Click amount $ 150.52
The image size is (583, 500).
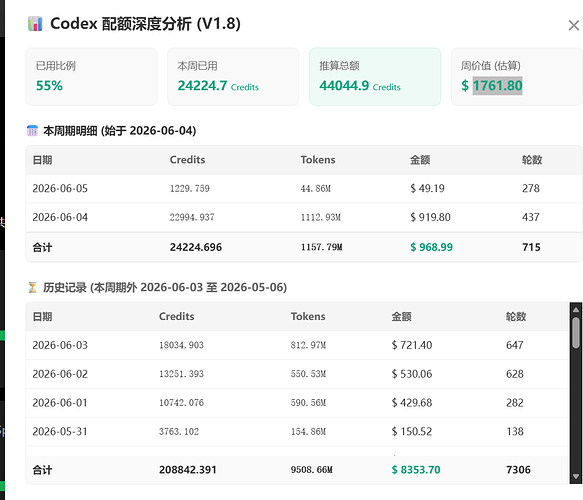pos(412,432)
